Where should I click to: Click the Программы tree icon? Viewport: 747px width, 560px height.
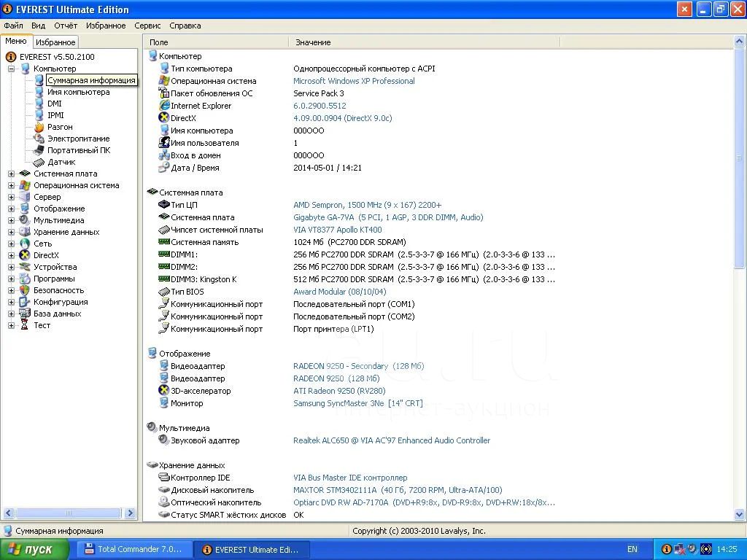tap(25, 279)
